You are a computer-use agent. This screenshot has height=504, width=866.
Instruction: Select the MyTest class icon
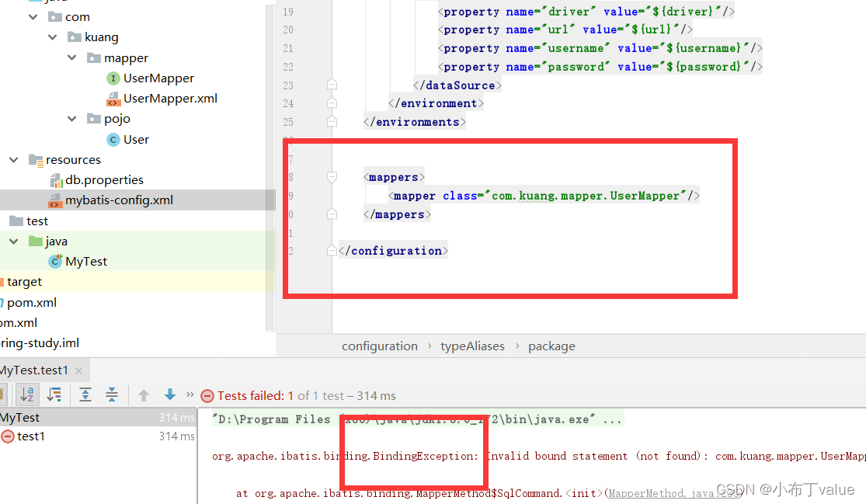pyautogui.click(x=55, y=261)
